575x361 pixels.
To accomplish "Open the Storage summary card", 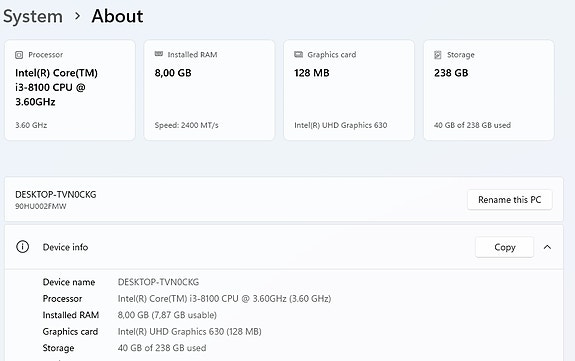I will 489,90.
